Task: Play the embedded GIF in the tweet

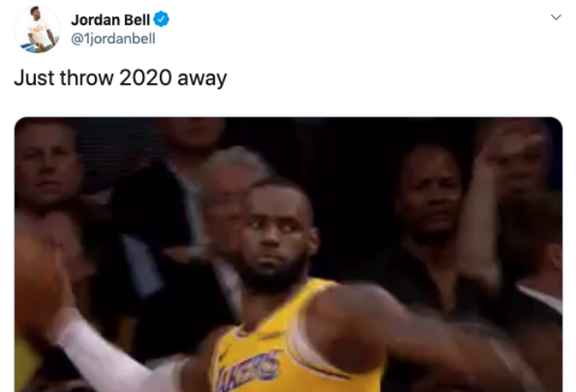Action: pyautogui.click(x=288, y=254)
